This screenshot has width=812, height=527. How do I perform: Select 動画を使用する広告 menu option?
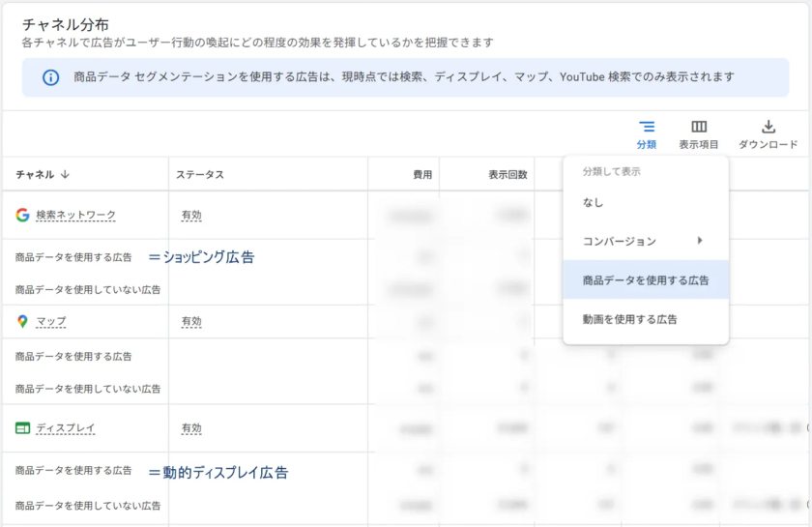[x=629, y=319]
